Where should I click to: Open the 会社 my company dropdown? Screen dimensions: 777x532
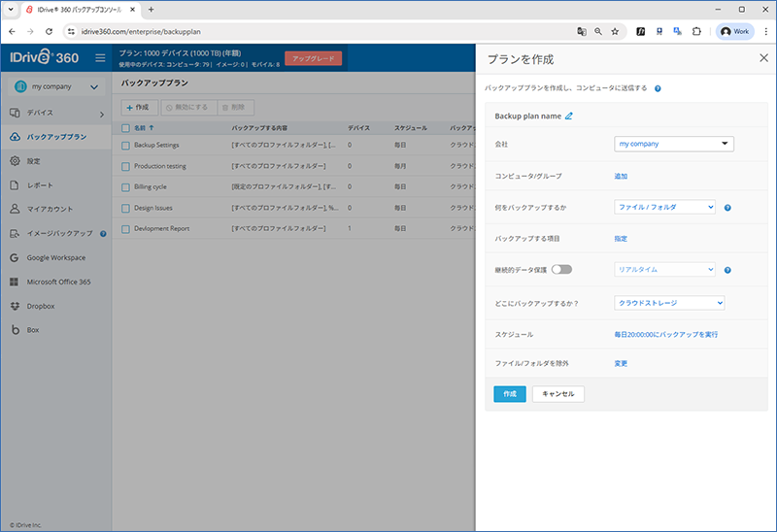coord(674,145)
